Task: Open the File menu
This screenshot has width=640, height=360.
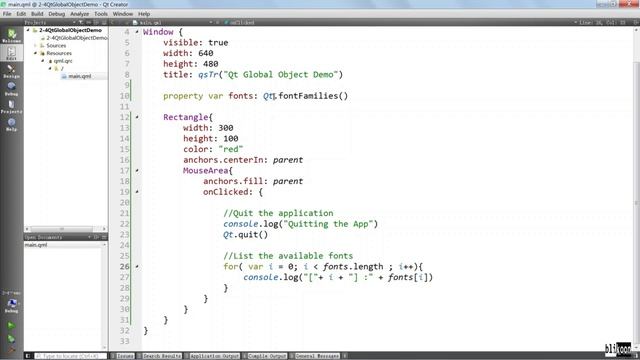Action: tap(7, 14)
